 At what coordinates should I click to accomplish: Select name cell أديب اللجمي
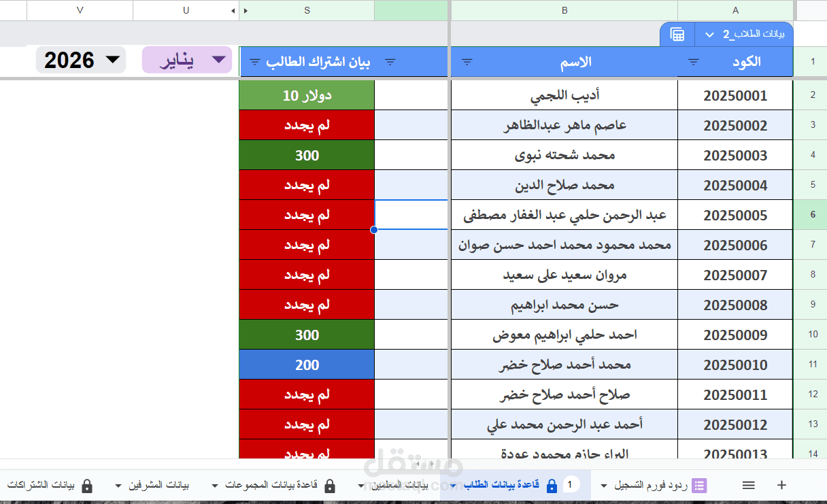tap(564, 96)
